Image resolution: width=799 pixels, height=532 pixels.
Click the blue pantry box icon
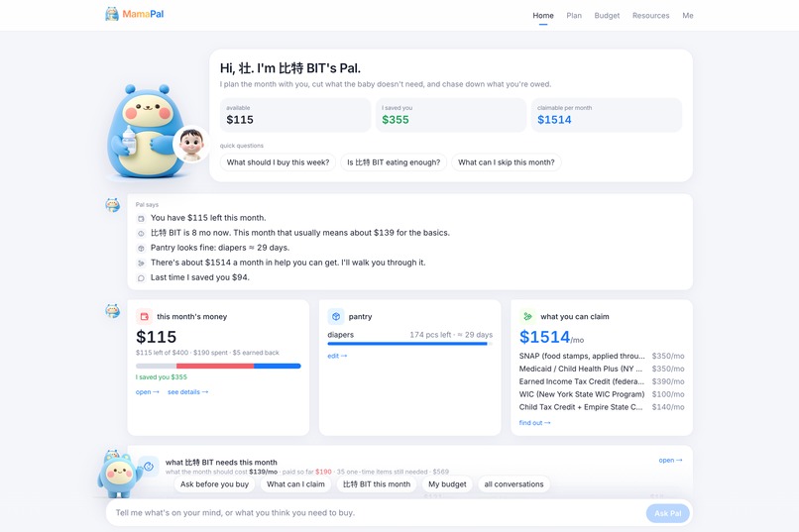coord(336,317)
